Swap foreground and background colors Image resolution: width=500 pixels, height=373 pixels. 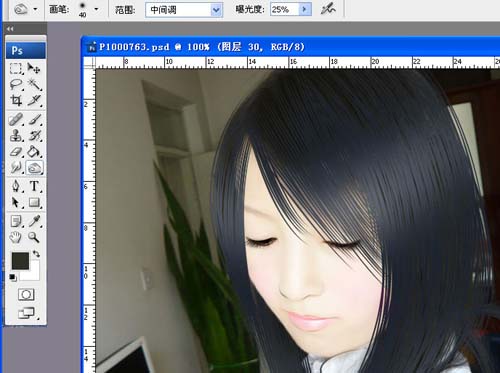36,254
